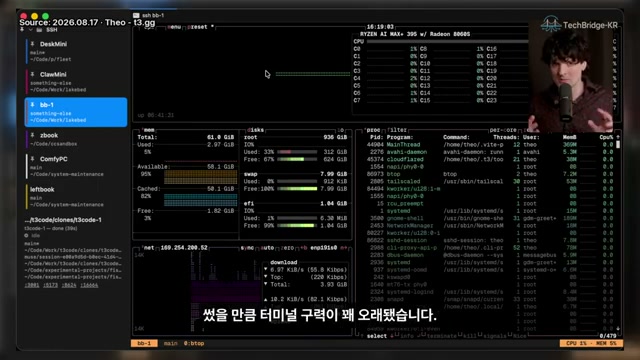This screenshot has height=360, width=640.
Task: Open the process filter field
Action: pyautogui.click(x=397, y=130)
